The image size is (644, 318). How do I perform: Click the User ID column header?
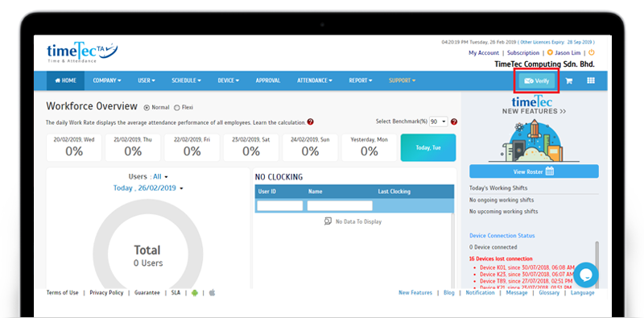[267, 192]
